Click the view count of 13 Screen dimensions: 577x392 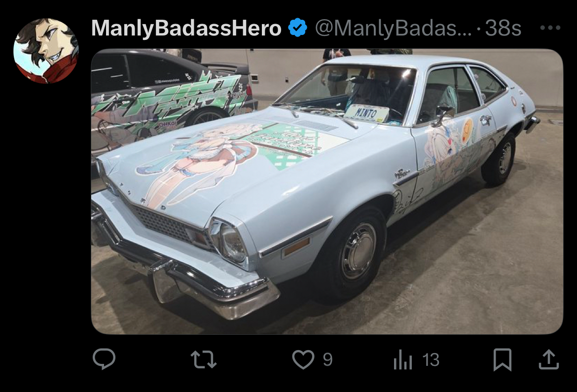pos(431,359)
